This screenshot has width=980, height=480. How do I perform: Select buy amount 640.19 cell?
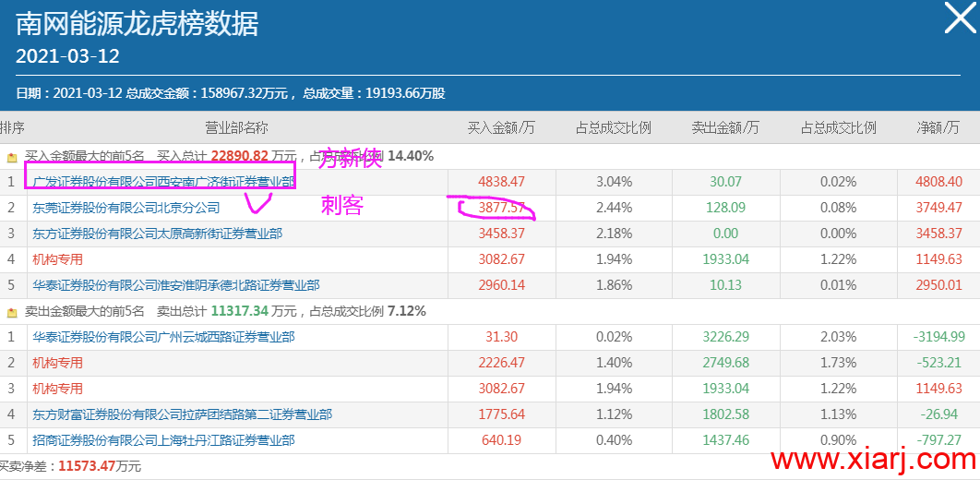click(x=501, y=440)
